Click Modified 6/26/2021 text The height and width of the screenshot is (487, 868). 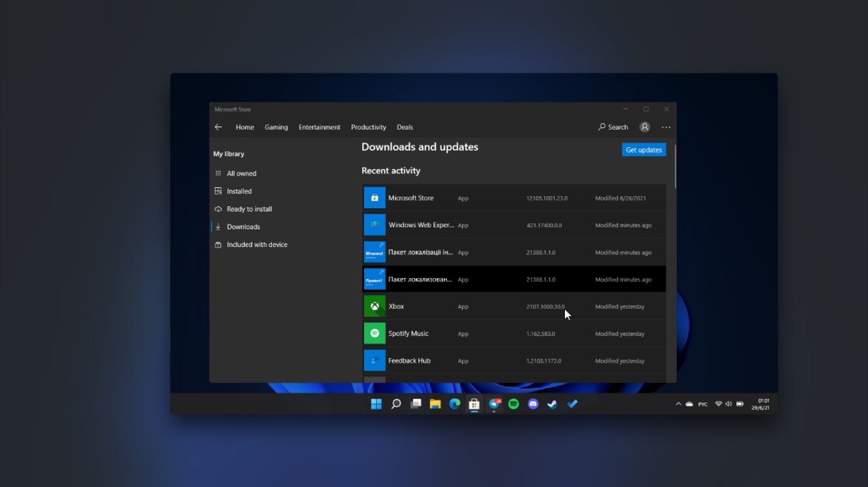[x=620, y=198]
